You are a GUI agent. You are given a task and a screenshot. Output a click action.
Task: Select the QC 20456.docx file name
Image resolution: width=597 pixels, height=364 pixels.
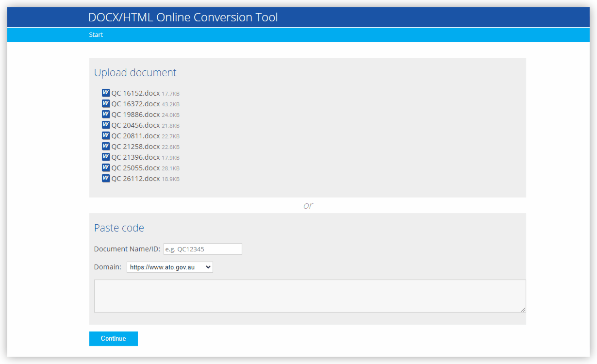click(x=135, y=125)
